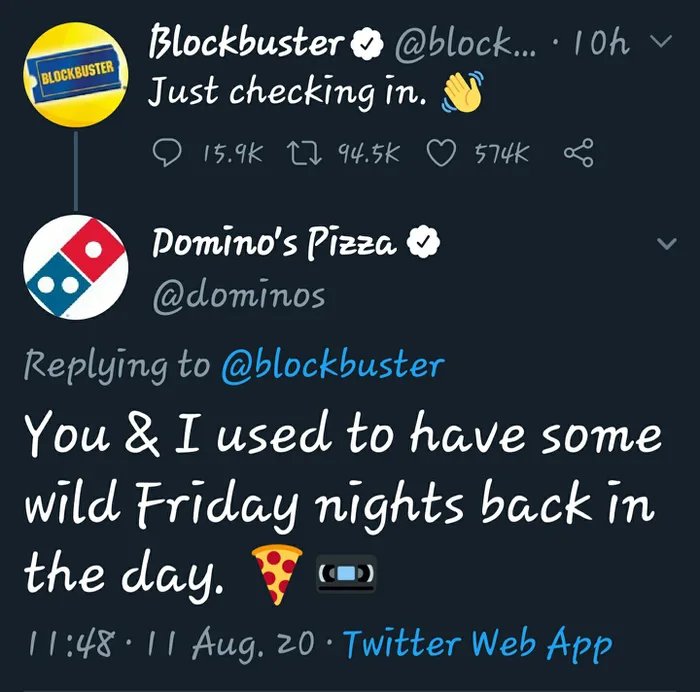Click the Blockbuster display name
700x692 pixels.
(x=246, y=43)
